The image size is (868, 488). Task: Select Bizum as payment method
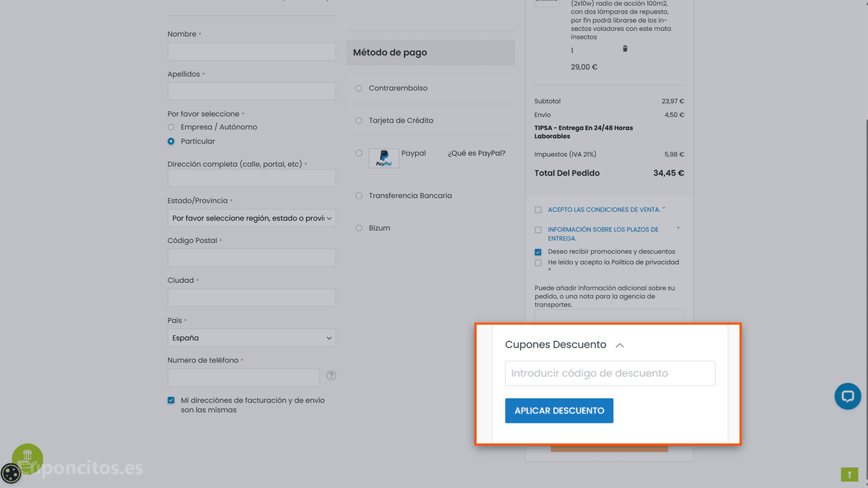[359, 228]
